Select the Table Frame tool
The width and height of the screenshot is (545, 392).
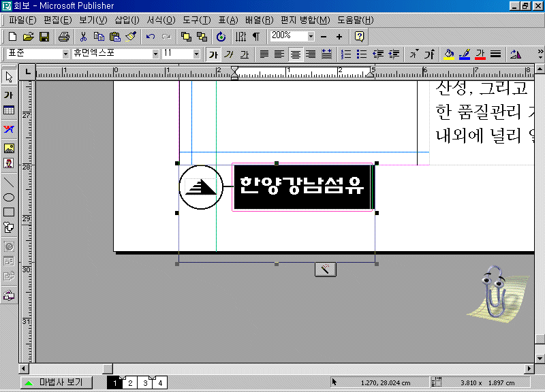[9, 110]
